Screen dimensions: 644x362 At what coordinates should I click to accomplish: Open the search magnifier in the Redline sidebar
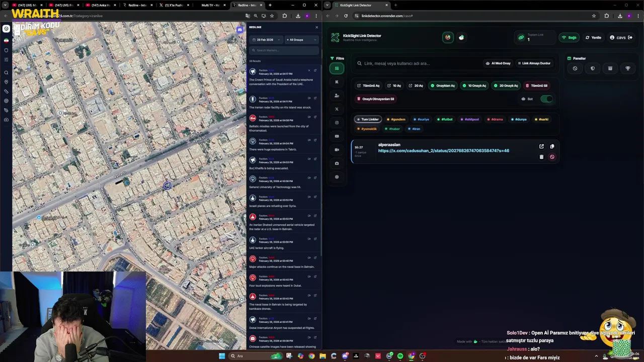tap(6, 72)
